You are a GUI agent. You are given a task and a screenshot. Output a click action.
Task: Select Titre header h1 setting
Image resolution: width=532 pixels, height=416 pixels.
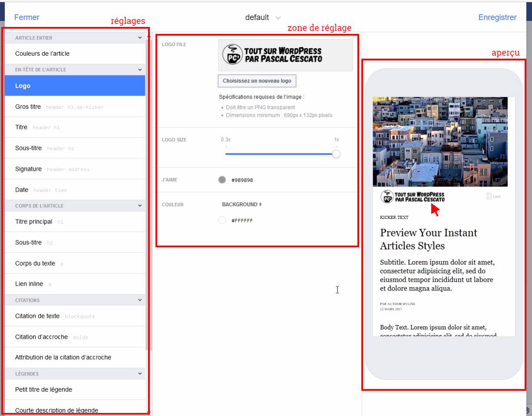tap(75, 127)
